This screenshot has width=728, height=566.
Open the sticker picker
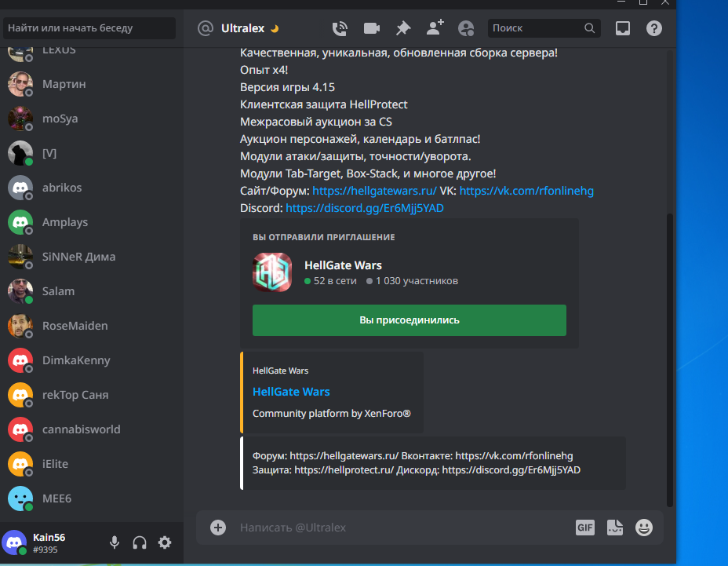(x=615, y=528)
